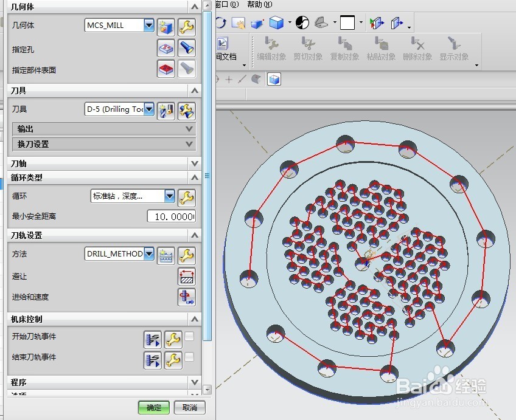The height and width of the screenshot is (420, 516).
Task: Add a 开始刀轨事件 start event
Action: (x=152, y=340)
